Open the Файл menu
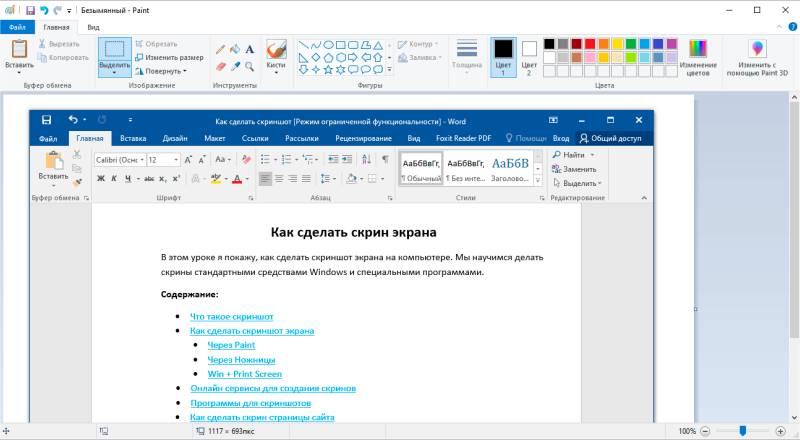 pos(18,27)
